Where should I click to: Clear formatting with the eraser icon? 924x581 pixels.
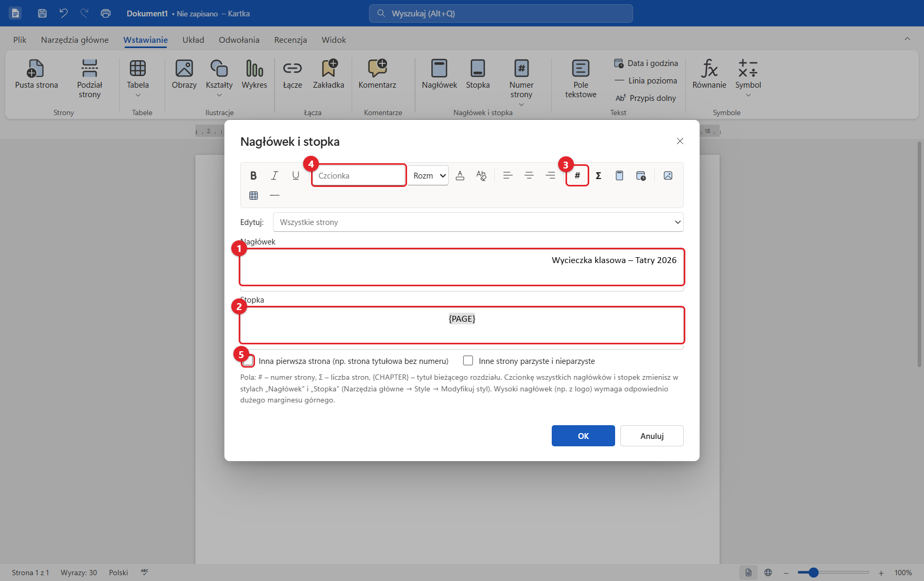click(x=481, y=176)
